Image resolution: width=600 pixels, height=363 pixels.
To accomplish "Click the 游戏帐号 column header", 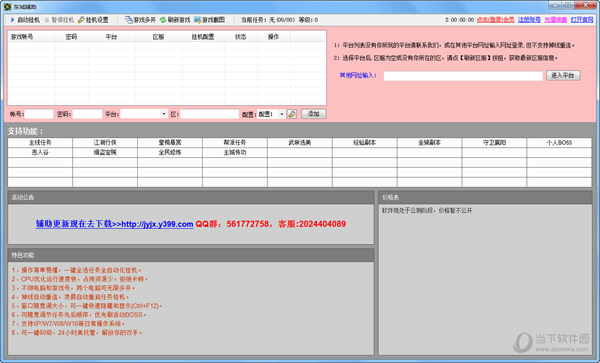I will point(31,37).
